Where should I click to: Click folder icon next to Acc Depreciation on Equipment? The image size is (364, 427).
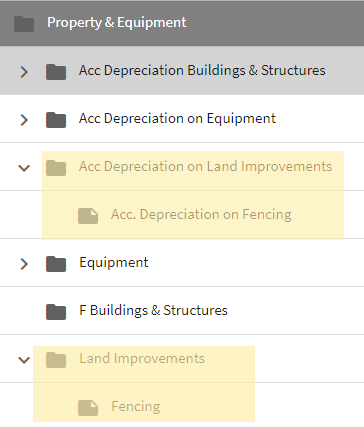tap(56, 120)
